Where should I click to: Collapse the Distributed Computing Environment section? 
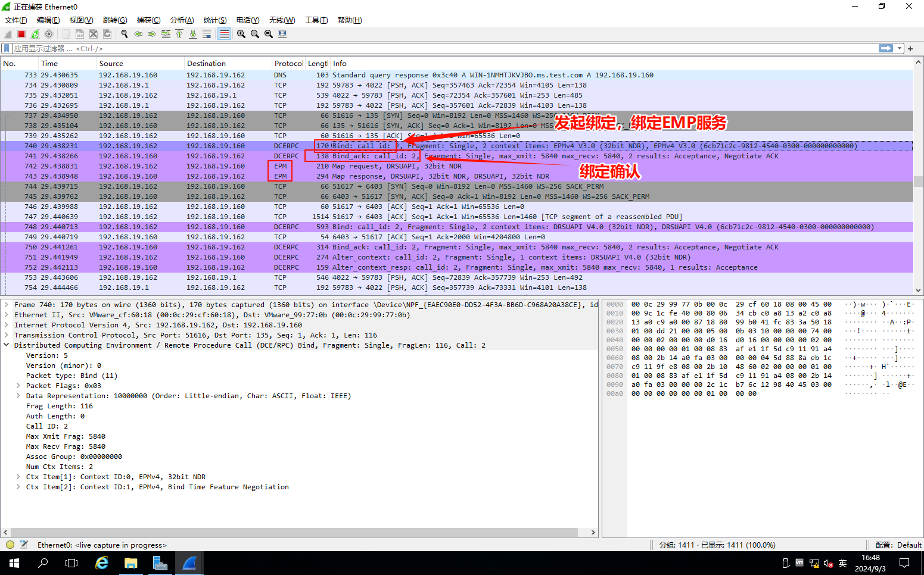[7, 345]
